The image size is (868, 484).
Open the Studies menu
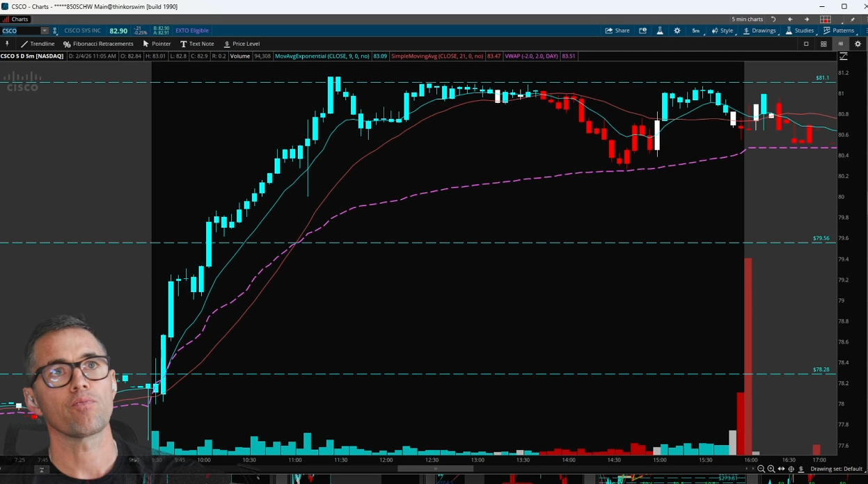(x=800, y=31)
